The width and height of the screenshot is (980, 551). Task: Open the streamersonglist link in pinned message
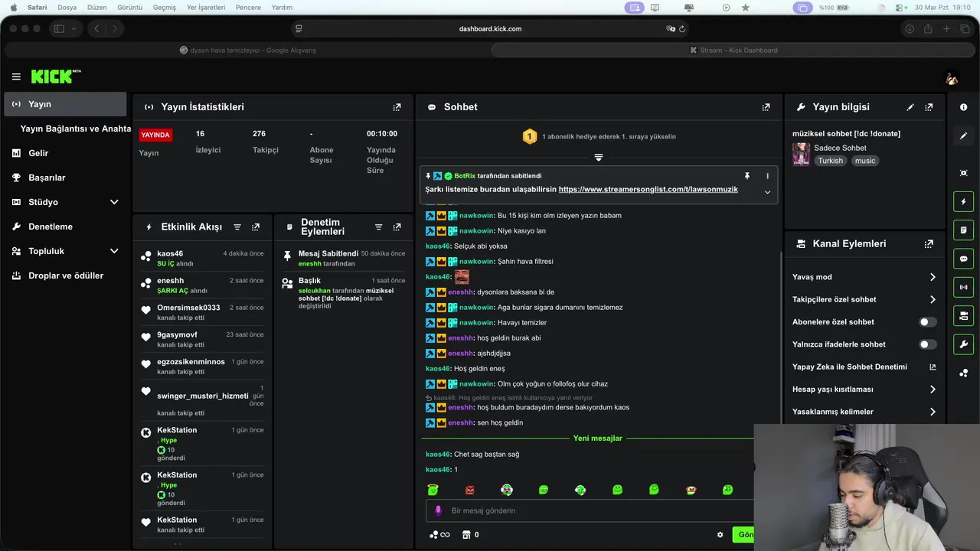648,189
